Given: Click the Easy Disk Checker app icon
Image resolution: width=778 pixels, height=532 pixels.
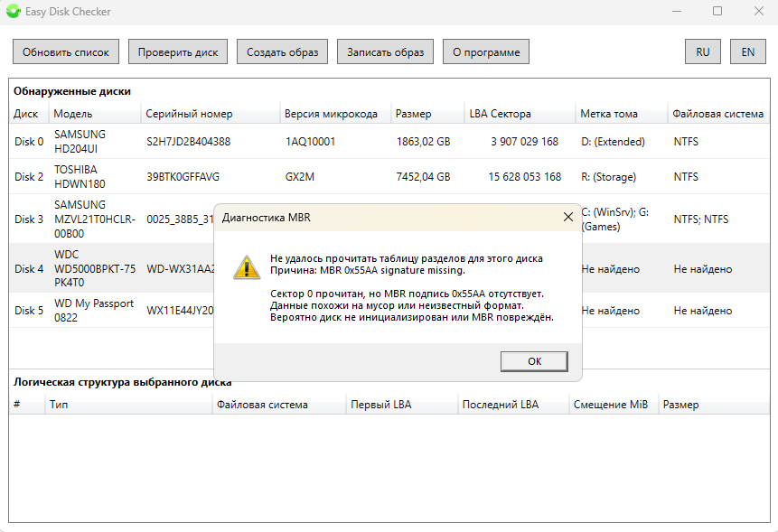Looking at the screenshot, I should pos(13,12).
